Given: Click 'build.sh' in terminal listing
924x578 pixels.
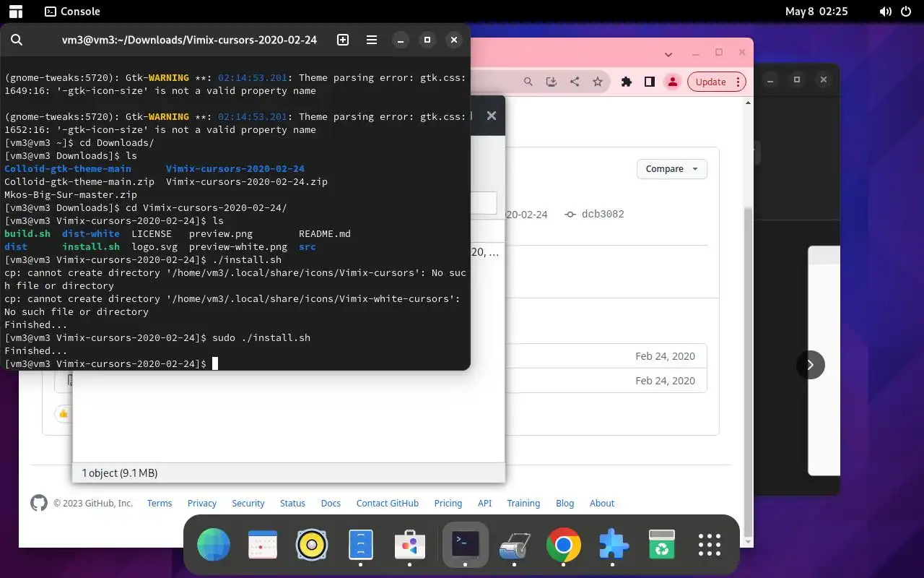Looking at the screenshot, I should (x=27, y=233).
